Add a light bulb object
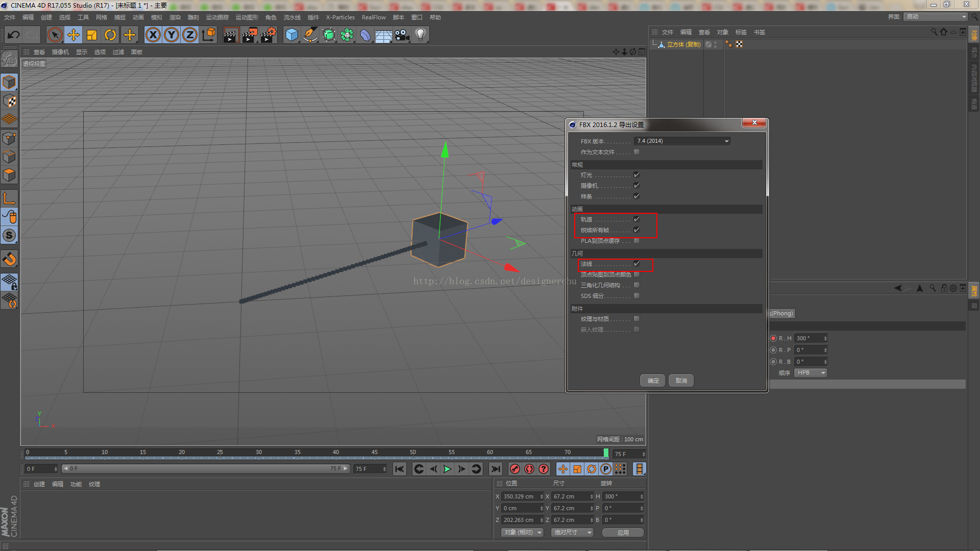The height and width of the screenshot is (551, 980). click(421, 35)
